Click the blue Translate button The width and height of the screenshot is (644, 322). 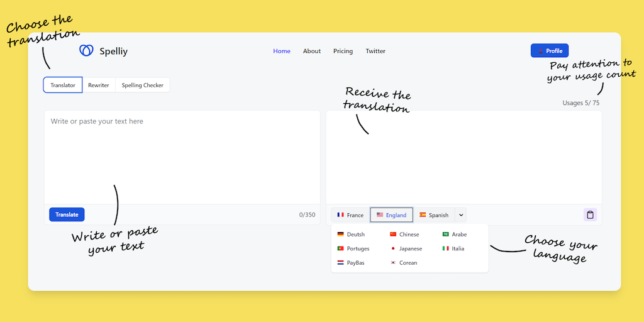pos(67,214)
